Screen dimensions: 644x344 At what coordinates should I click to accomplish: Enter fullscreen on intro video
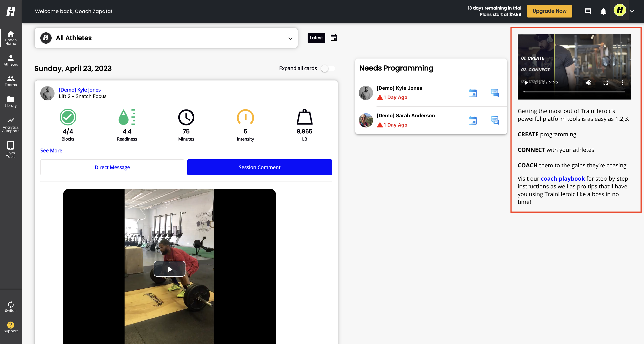point(605,82)
